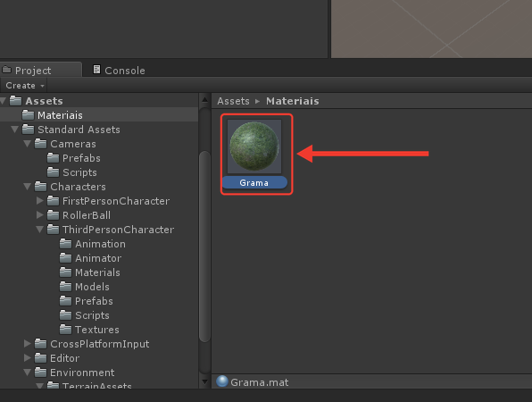Select the RollerBall folder
Image resolution: width=532 pixels, height=402 pixels.
tap(87, 215)
